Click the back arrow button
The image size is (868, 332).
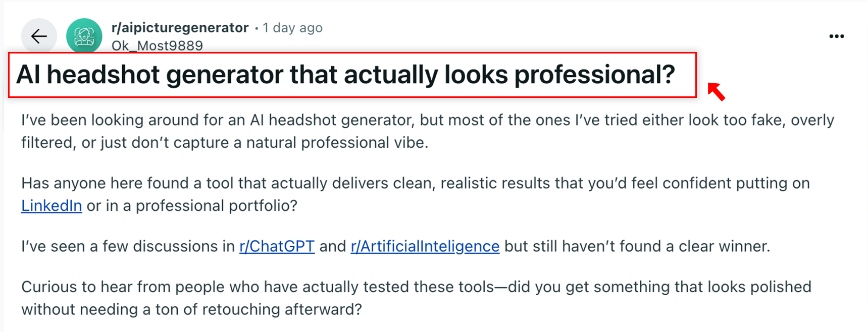point(39,36)
